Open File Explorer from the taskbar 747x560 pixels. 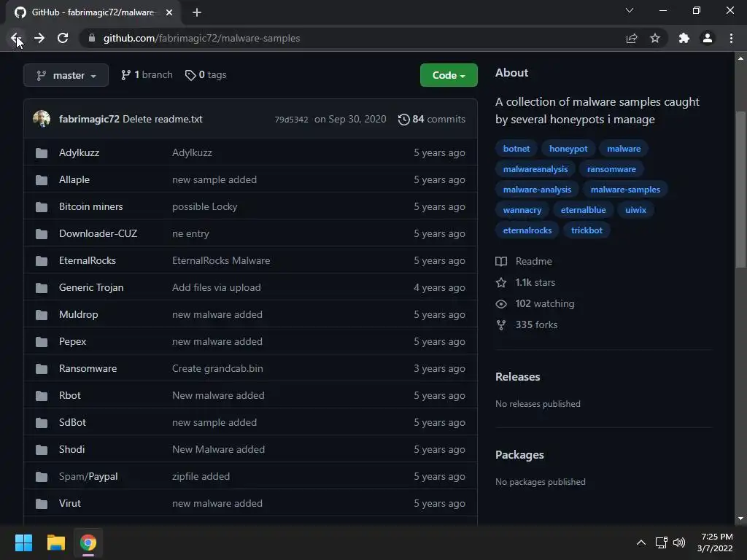pyautogui.click(x=55, y=542)
